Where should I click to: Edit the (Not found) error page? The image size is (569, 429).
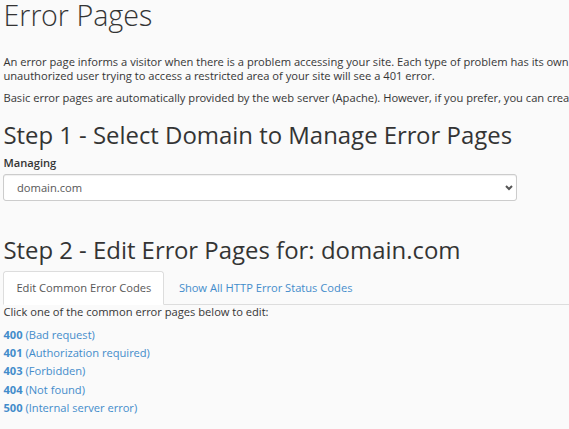tap(56, 390)
